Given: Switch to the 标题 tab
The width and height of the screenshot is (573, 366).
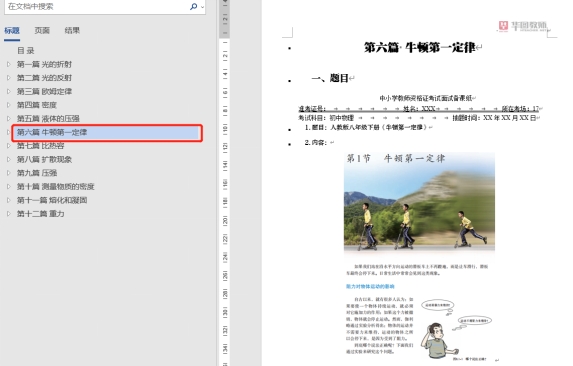Looking at the screenshot, I should 12,31.
